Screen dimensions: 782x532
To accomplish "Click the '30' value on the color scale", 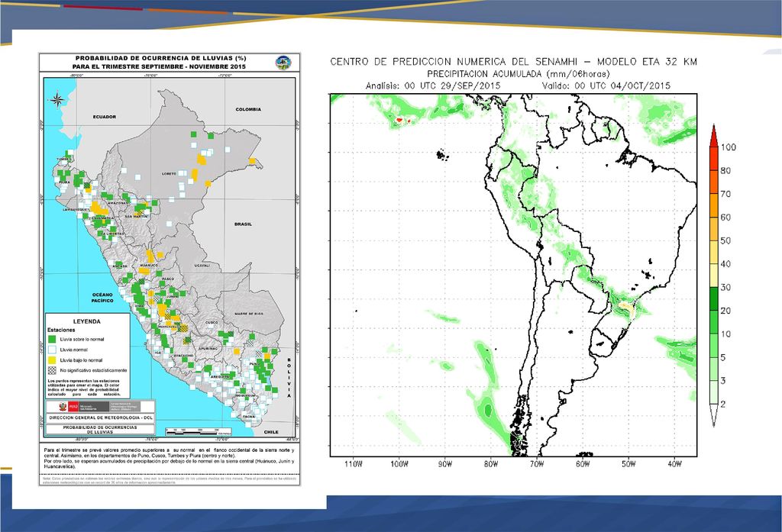I will [725, 287].
